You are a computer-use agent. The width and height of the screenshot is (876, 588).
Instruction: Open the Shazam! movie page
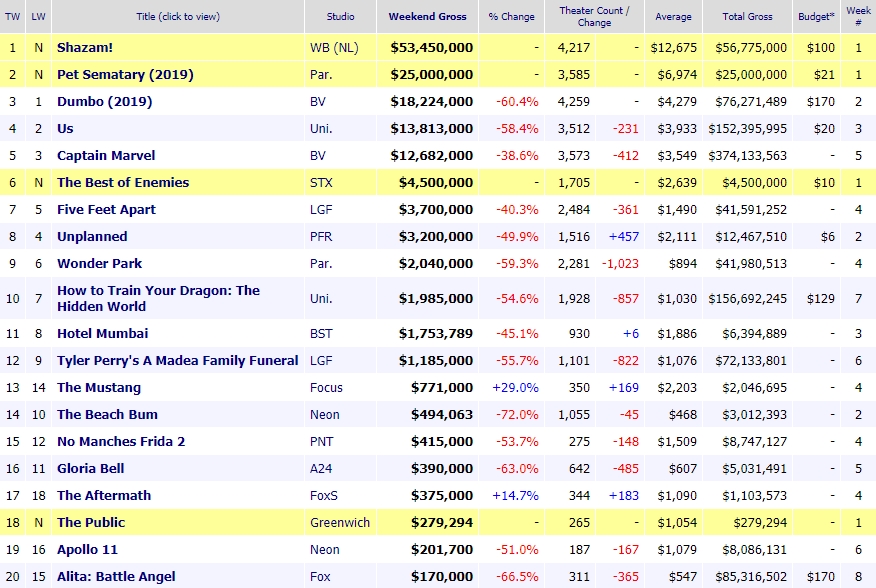pyautogui.click(x=85, y=48)
